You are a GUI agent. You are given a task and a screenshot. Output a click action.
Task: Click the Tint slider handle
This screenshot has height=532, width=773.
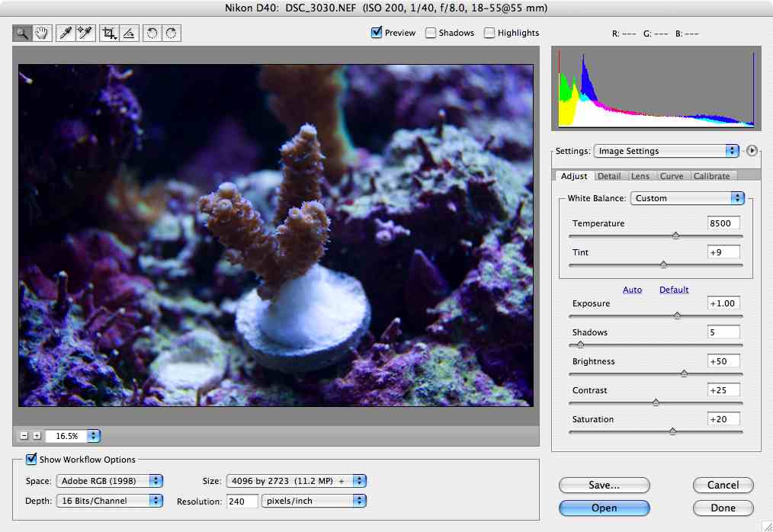coord(663,264)
